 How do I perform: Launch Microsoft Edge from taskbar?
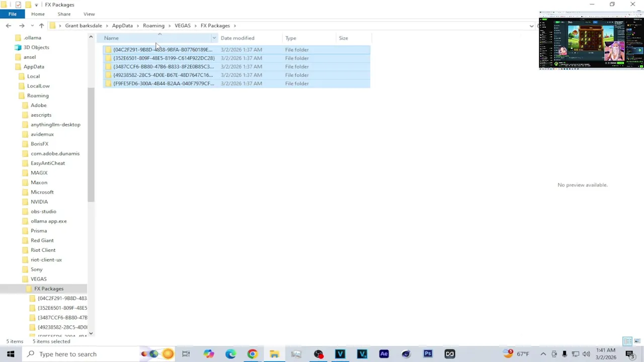(x=230, y=354)
